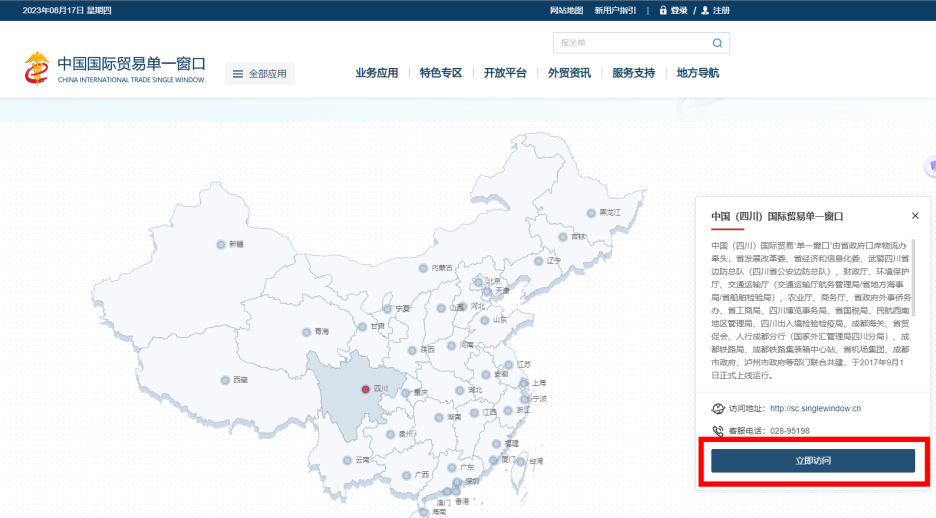936x518 pixels.
Task: Select the 江西 map marker
Action: pyautogui.click(x=474, y=413)
